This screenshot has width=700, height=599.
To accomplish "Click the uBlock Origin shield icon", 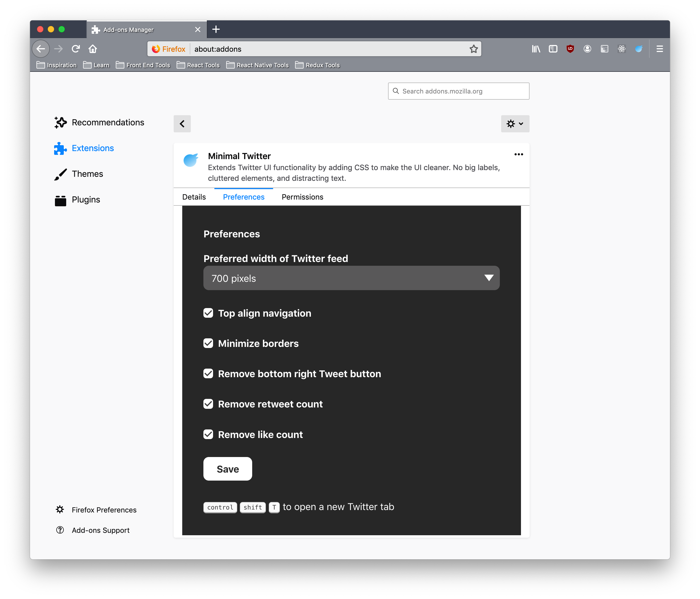I will click(570, 49).
